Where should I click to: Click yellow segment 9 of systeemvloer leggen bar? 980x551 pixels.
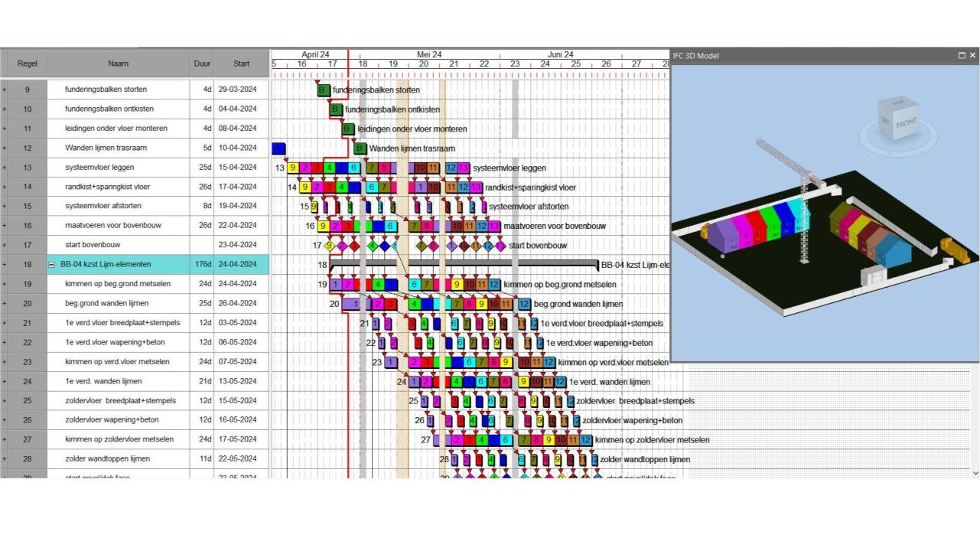pyautogui.click(x=293, y=168)
